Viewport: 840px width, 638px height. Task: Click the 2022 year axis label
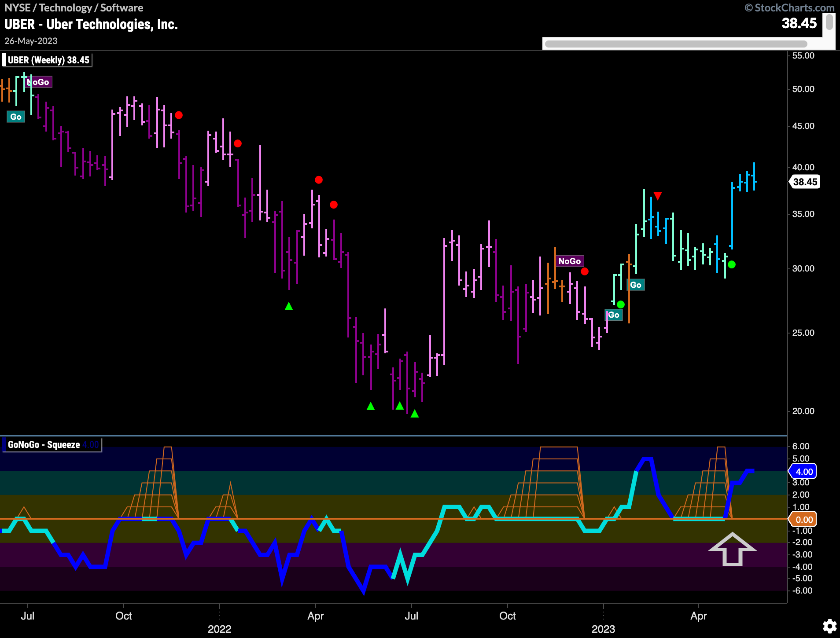point(219,629)
